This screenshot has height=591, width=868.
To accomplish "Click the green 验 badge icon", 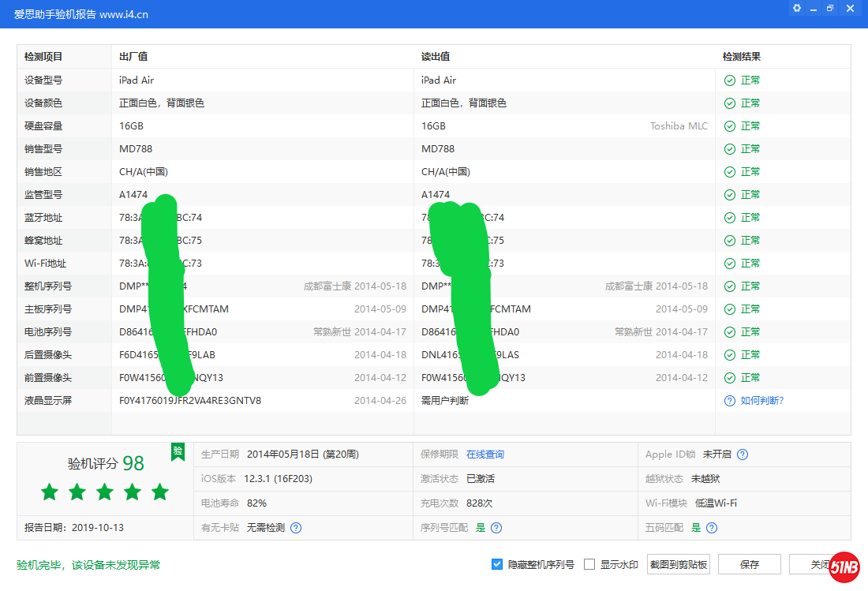I will pyautogui.click(x=178, y=451).
